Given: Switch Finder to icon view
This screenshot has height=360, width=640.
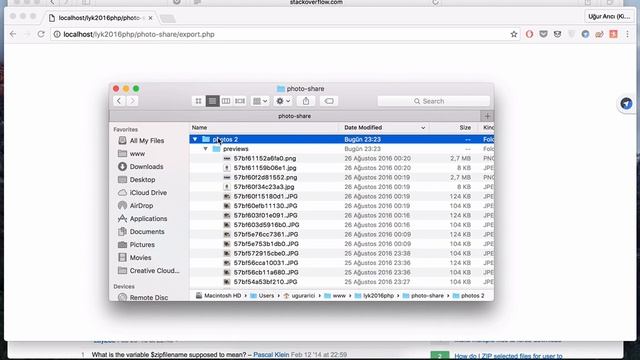Looking at the screenshot, I should [198, 101].
